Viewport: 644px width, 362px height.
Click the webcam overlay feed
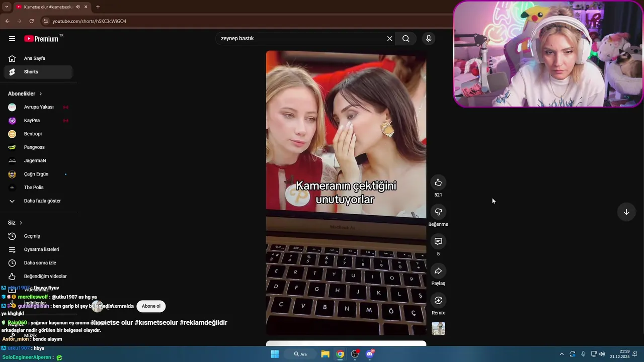tap(548, 54)
